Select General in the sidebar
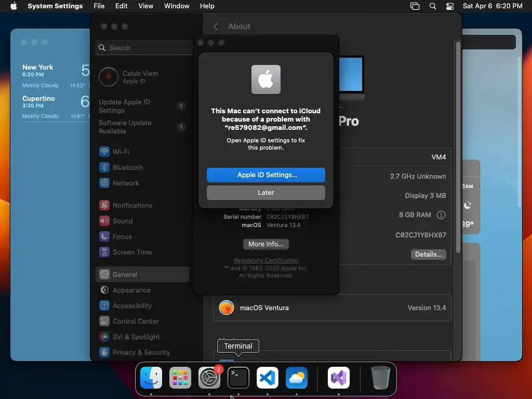 142,274
